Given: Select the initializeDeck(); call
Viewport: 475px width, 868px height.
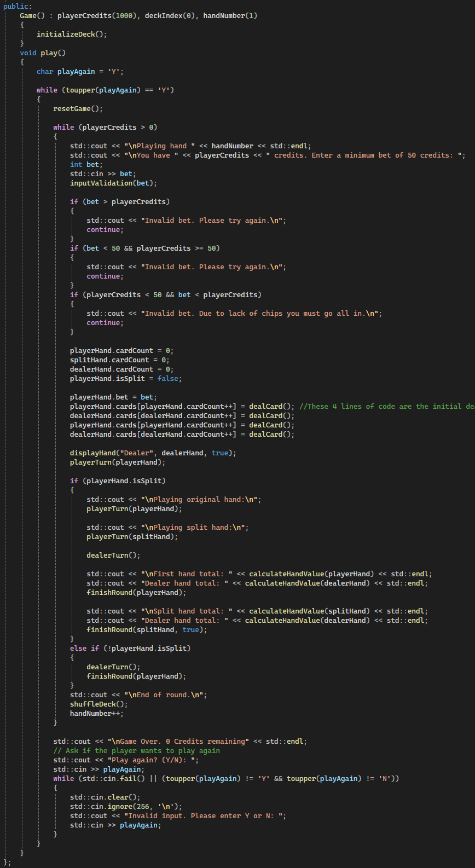Looking at the screenshot, I should 72,34.
